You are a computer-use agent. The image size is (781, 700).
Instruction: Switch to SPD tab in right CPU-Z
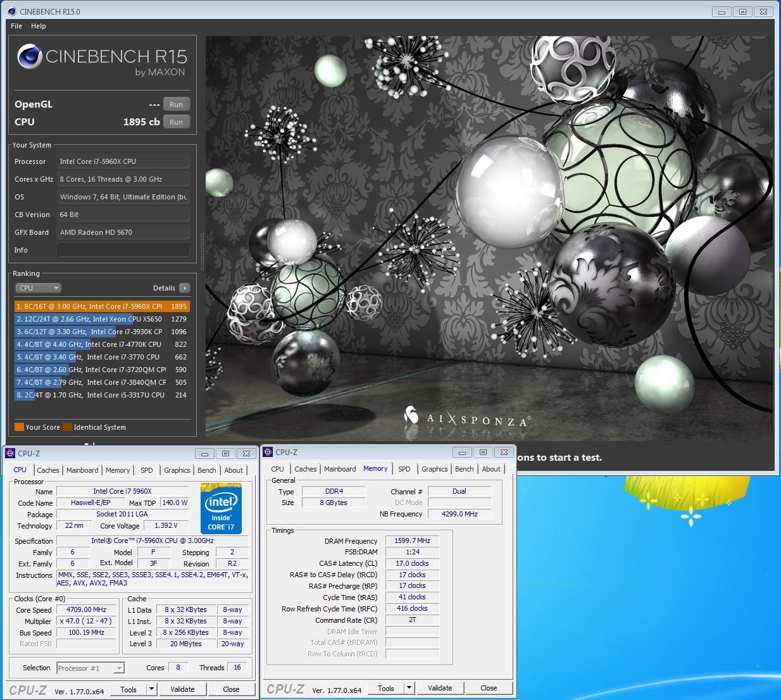point(404,469)
